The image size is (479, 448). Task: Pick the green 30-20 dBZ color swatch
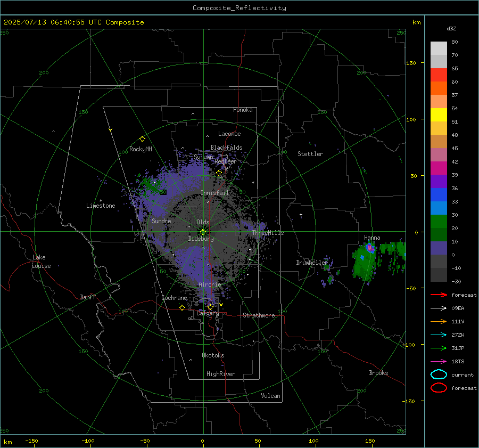click(439, 222)
